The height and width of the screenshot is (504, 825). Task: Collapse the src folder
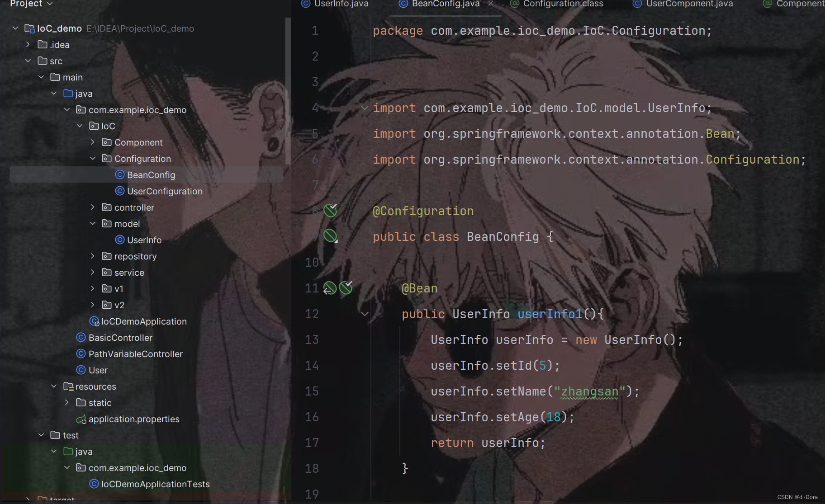[28, 61]
